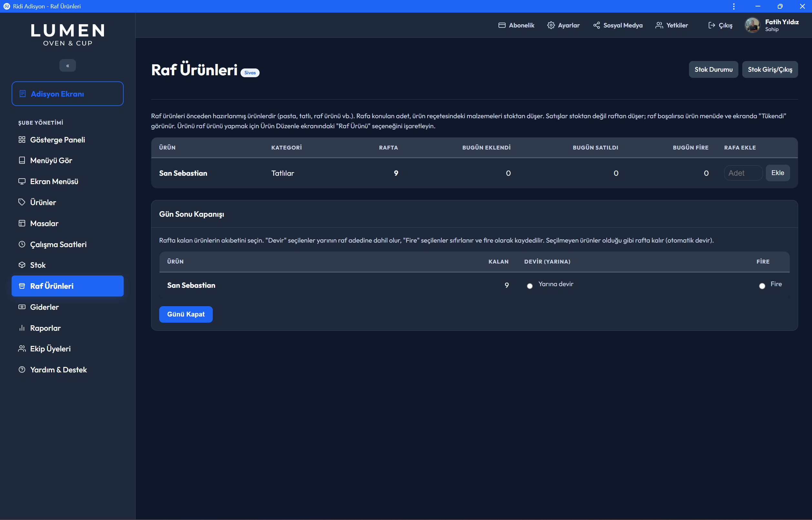Click the Ürünler tag icon
812x520 pixels.
click(22, 202)
